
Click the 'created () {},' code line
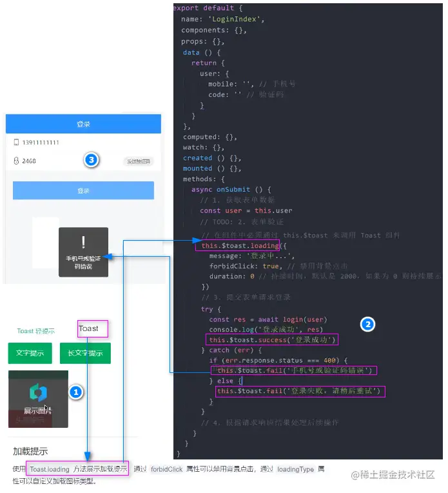click(211, 158)
